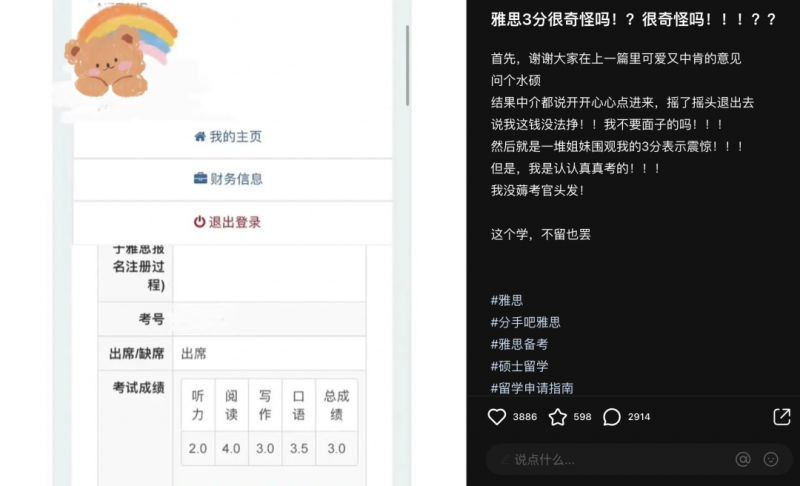Screen dimensions: 800x486
Task: Click the 写作 column header
Action: coord(265,405)
